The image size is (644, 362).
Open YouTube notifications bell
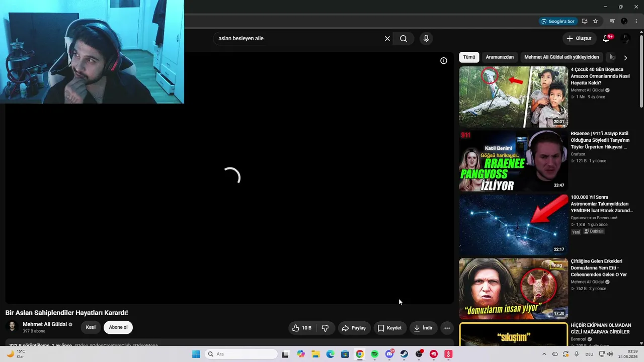pyautogui.click(x=606, y=39)
